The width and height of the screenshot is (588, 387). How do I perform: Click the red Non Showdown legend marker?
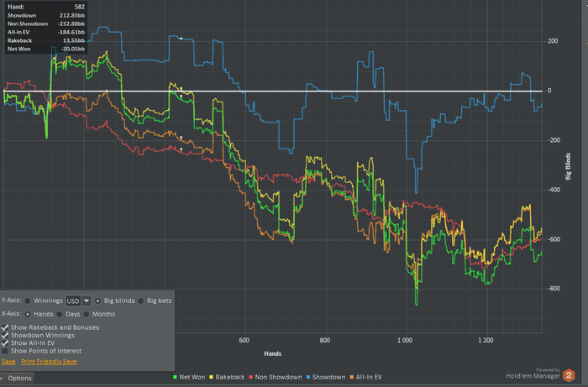[x=251, y=377]
